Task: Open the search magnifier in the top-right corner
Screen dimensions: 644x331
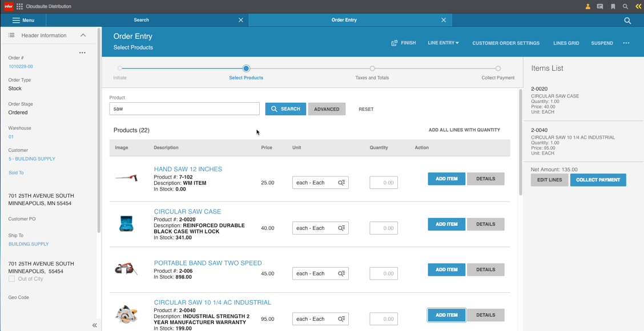Action: click(x=626, y=6)
